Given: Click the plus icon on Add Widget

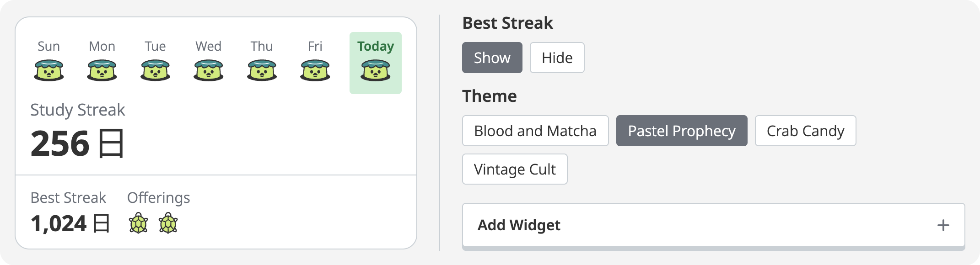Looking at the screenshot, I should coord(943,225).
